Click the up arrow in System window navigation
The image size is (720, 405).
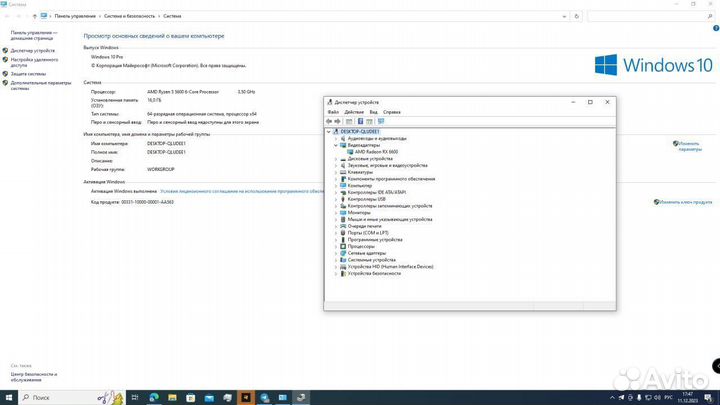[x=34, y=16]
